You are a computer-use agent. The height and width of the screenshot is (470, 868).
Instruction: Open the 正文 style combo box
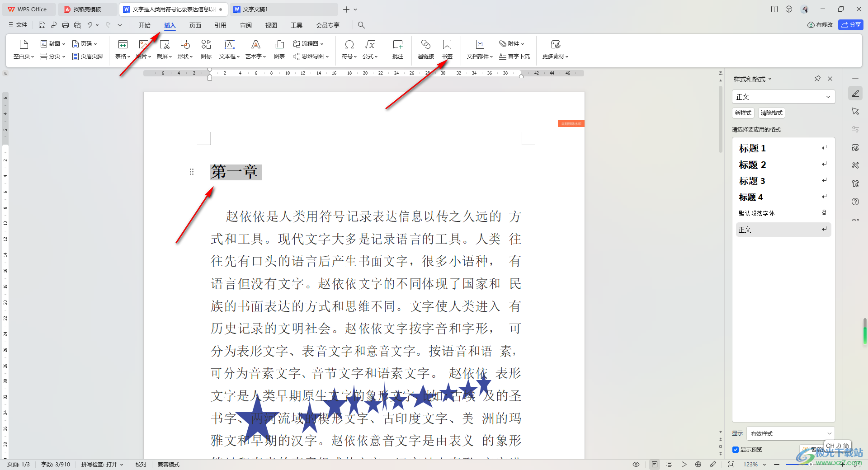pyautogui.click(x=783, y=97)
